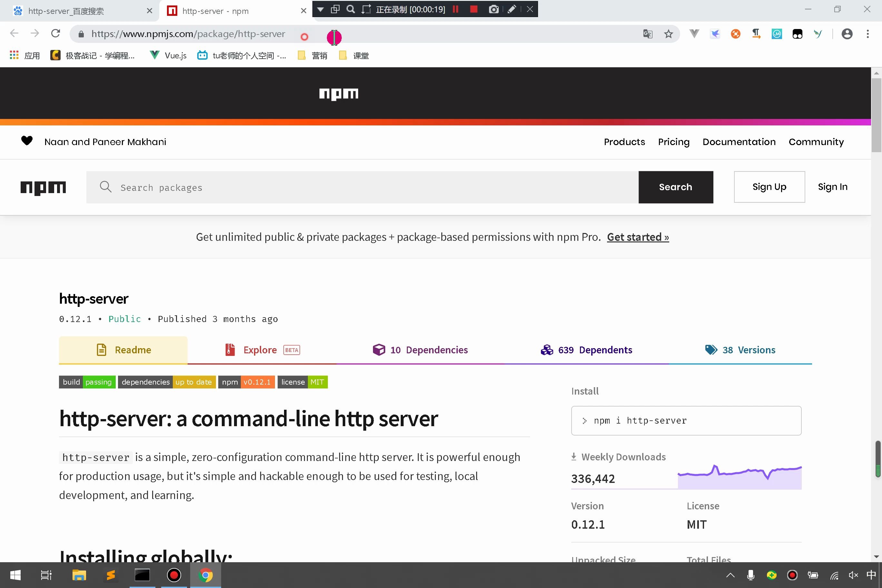Screen dimensions: 882x588
Task: Open the 极客战记 bookmark
Action: (x=92, y=55)
